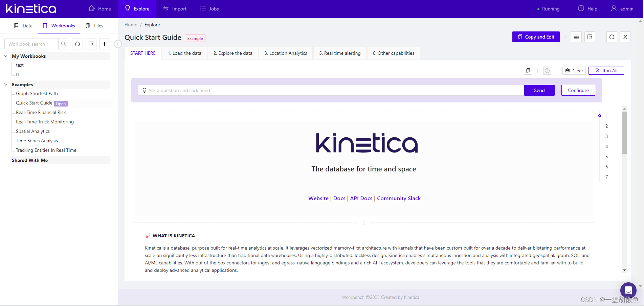Select the magnifier icon to search workbooks

coord(63,44)
